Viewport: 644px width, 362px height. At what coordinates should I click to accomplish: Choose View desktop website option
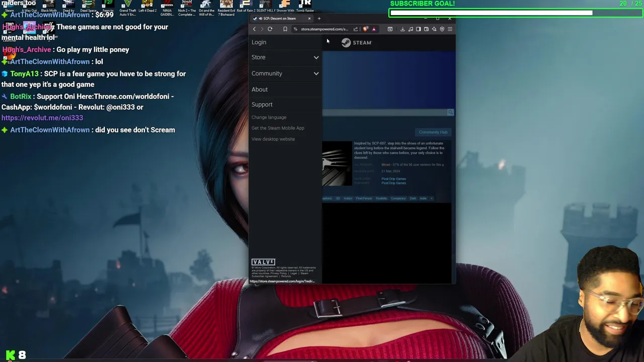coord(273,139)
